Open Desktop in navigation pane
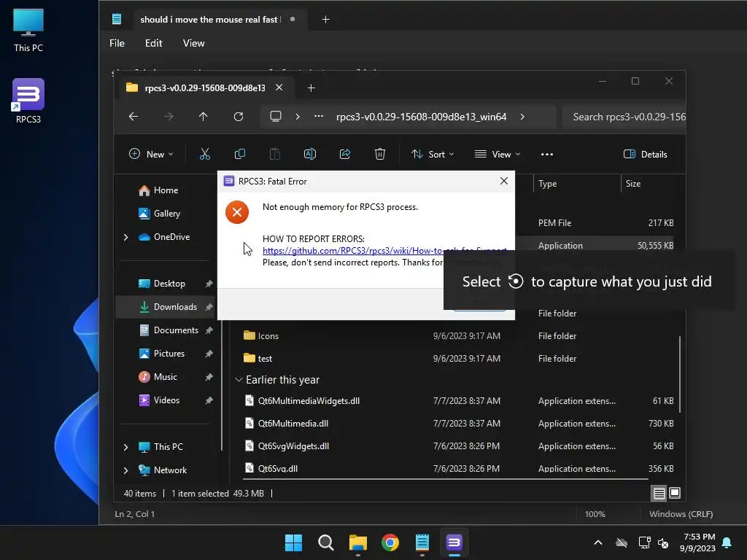The image size is (747, 560). (161, 284)
